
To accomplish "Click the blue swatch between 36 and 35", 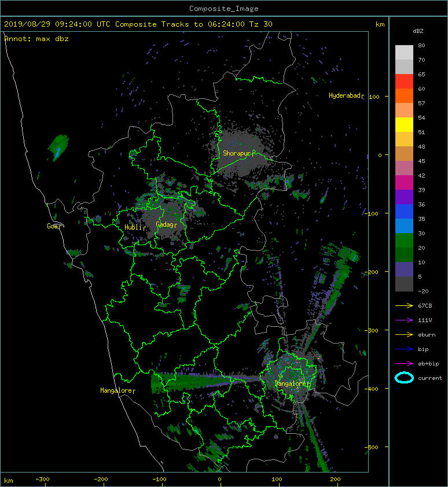I will pos(404,212).
